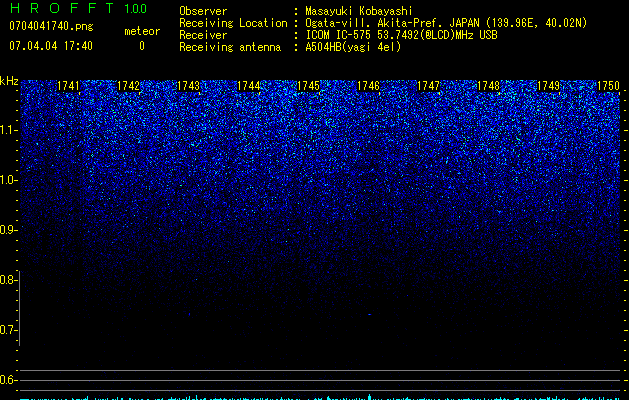The width and height of the screenshot is (629, 400).
Task: Click the 0.9 frequency axis label
Action: (9, 230)
